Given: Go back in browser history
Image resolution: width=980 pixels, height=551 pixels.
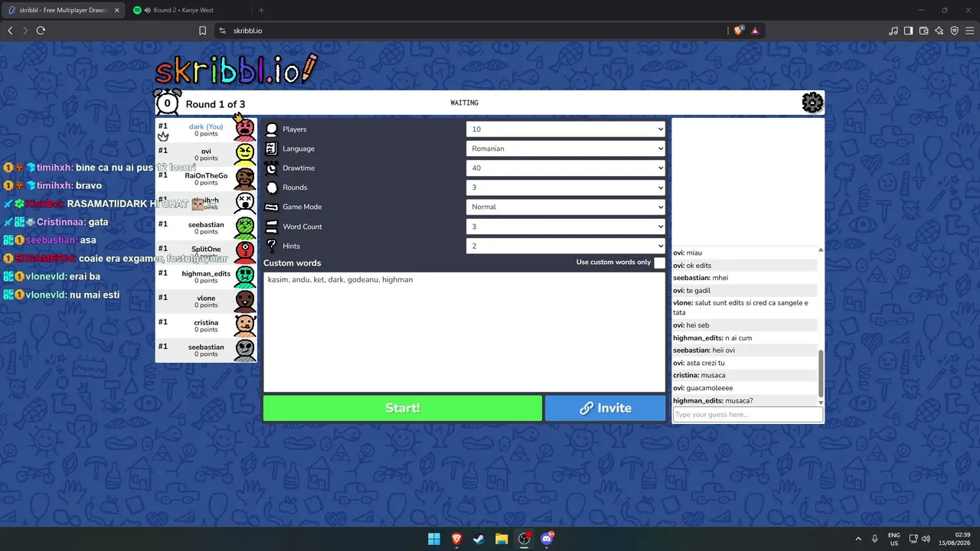Looking at the screenshot, I should pyautogui.click(x=10, y=31).
